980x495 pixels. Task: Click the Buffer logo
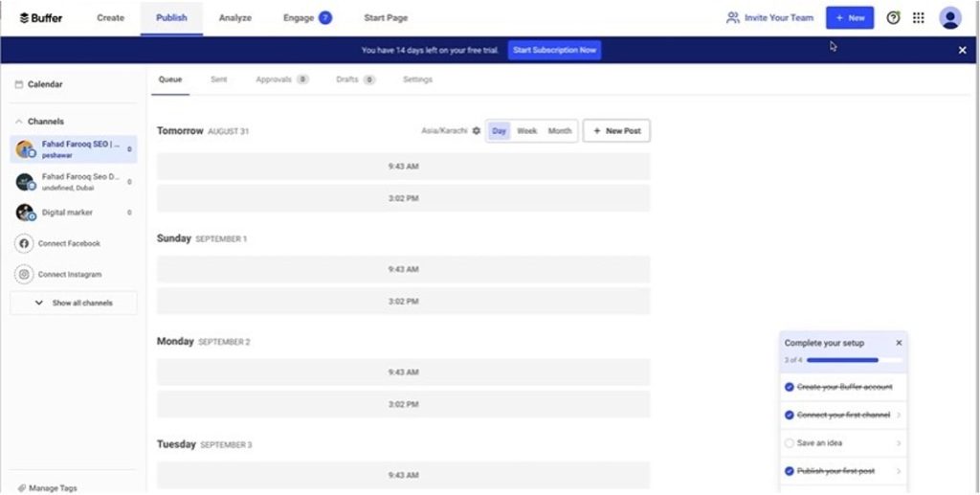coord(40,18)
